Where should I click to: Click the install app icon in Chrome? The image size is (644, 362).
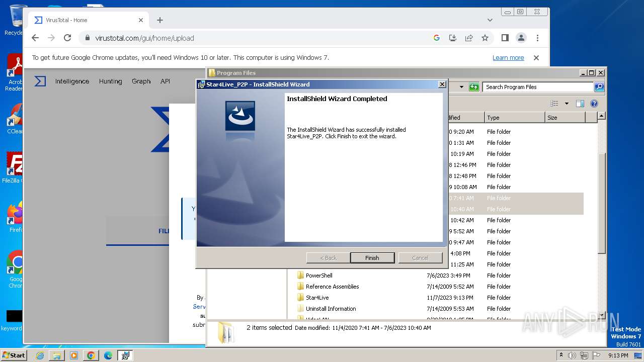point(453,38)
